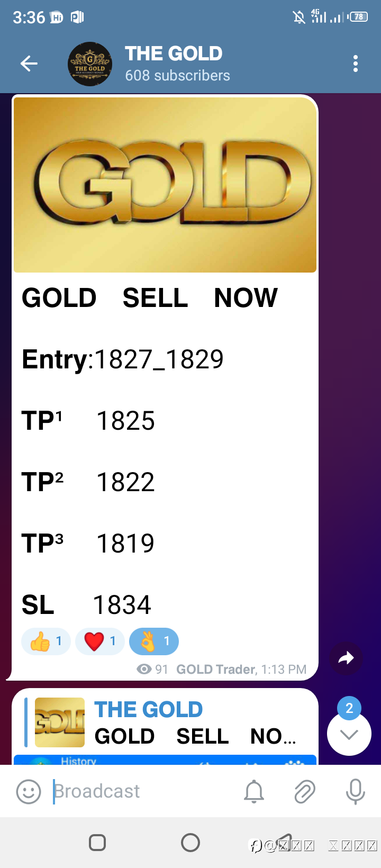
Task: Go back using the arrow icon
Action: coord(29,64)
